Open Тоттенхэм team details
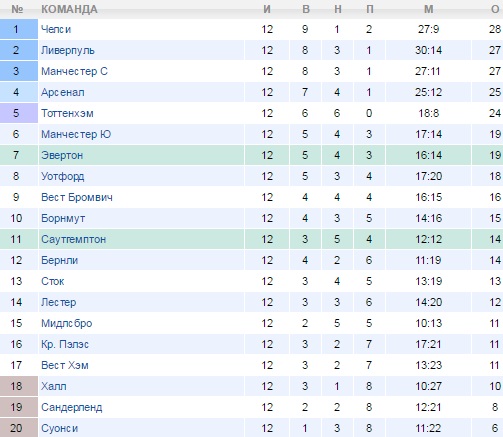The width and height of the screenshot is (503, 437). coord(67,113)
